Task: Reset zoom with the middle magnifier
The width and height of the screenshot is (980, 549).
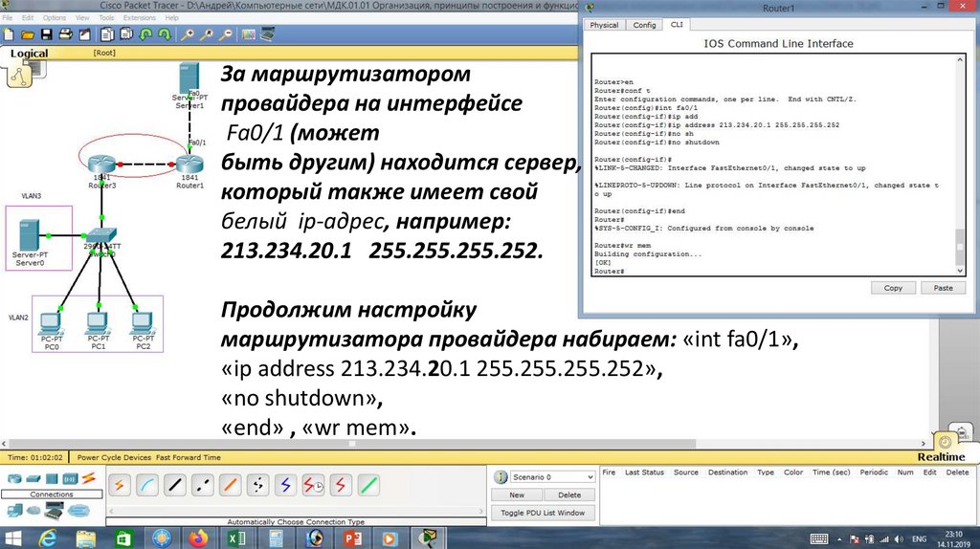Action: (207, 34)
